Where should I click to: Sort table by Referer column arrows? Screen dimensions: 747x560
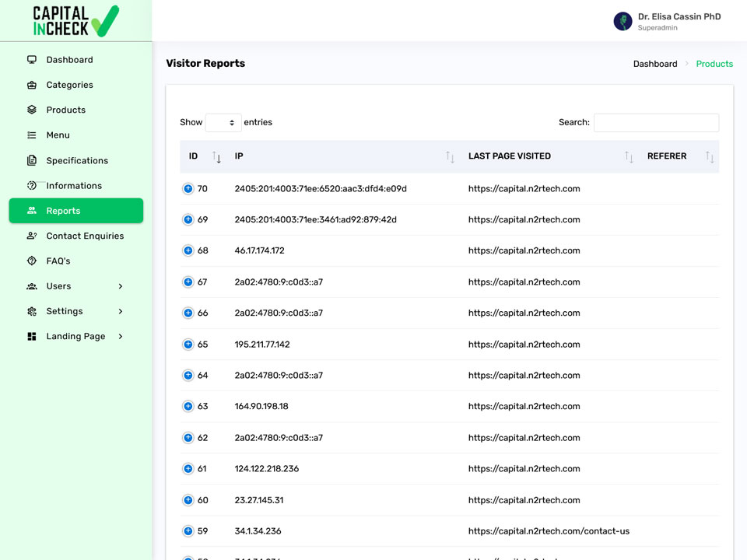pyautogui.click(x=710, y=156)
